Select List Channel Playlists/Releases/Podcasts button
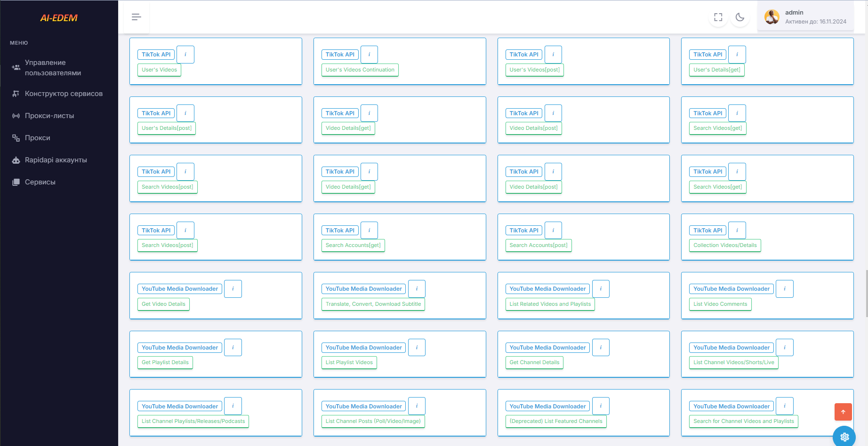 [193, 421]
